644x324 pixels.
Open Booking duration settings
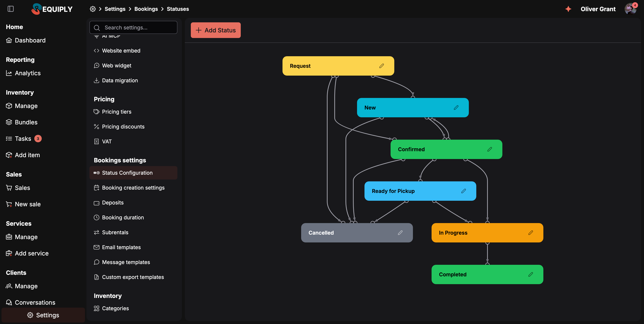tap(133, 217)
